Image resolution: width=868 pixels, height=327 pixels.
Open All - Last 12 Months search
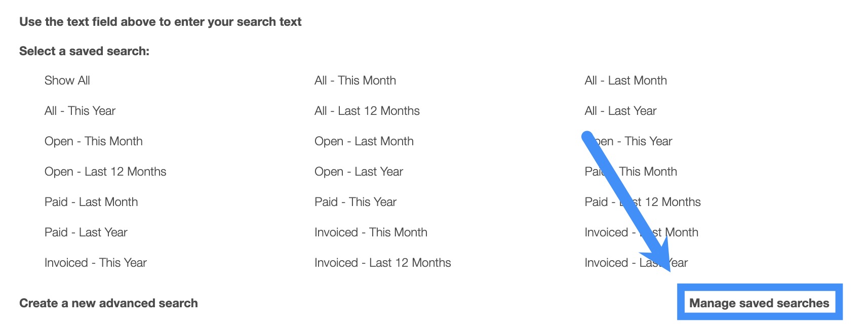tap(367, 111)
